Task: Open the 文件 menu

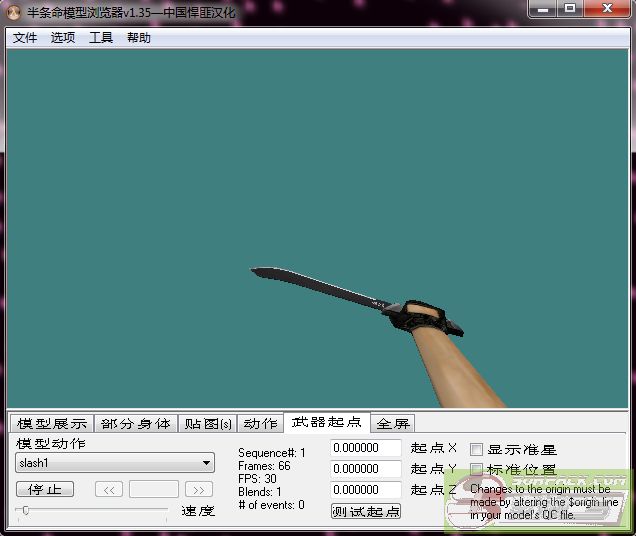Action: click(25, 38)
